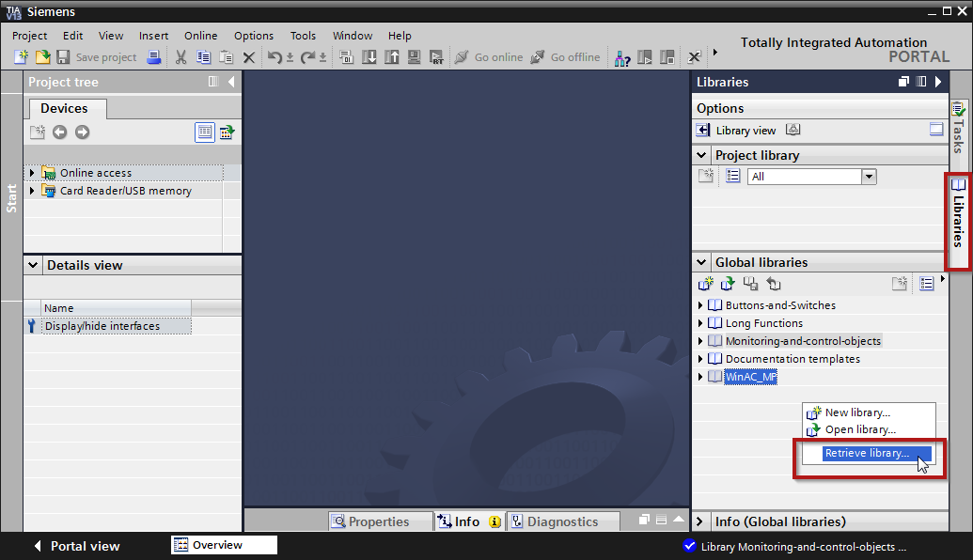Screen dimensions: 973x560
Task: Collapse the Project tree panel arrow
Action: point(231,82)
